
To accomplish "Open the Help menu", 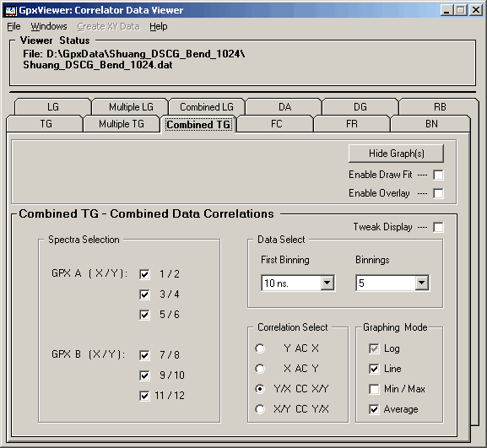I will [x=159, y=26].
